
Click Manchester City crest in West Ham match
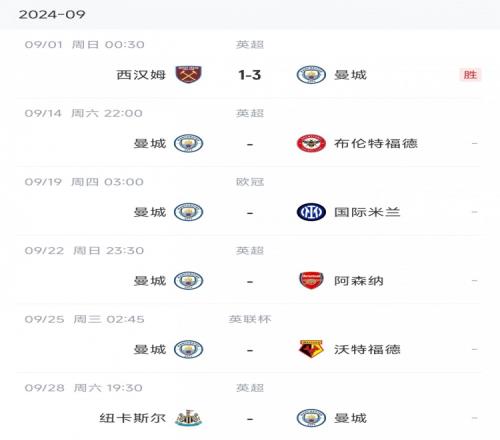tap(311, 74)
